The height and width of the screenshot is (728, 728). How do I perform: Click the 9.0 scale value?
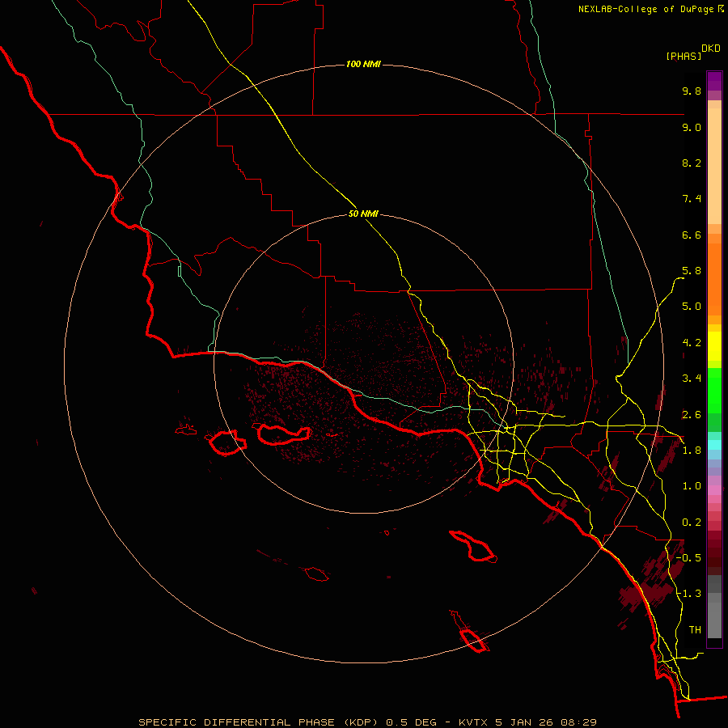692,127
